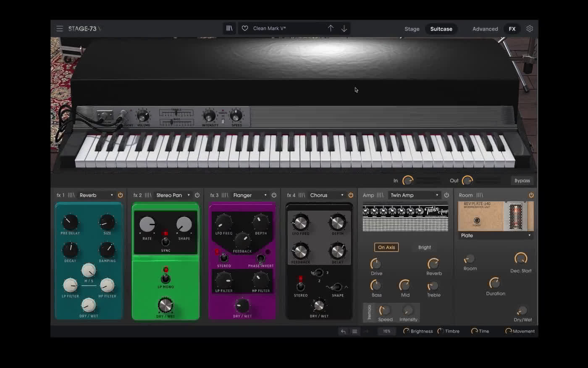Open fx 3 preset library icon
This screenshot has width=588, height=368.
[x=225, y=195]
